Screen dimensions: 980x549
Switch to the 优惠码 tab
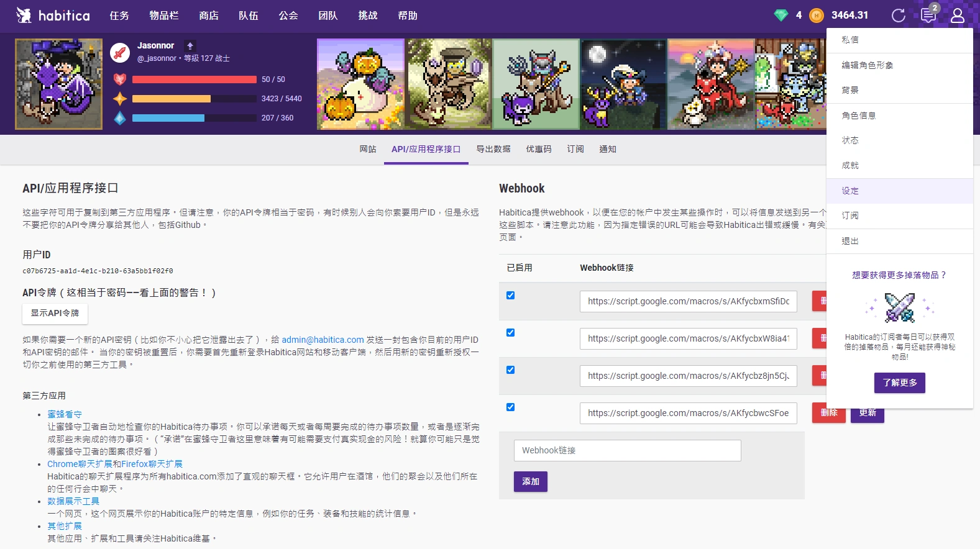coord(539,149)
